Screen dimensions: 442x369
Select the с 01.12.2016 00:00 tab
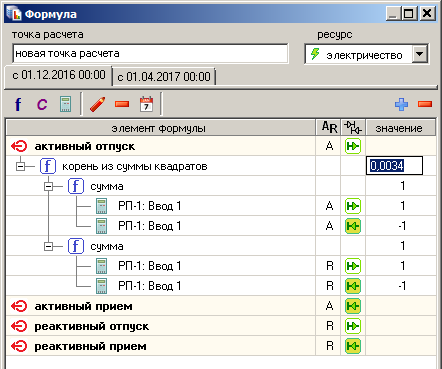59,75
